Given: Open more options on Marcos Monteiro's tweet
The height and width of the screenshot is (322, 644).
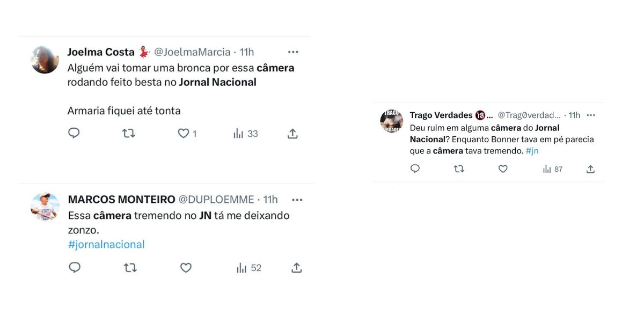Looking at the screenshot, I should point(297,200).
